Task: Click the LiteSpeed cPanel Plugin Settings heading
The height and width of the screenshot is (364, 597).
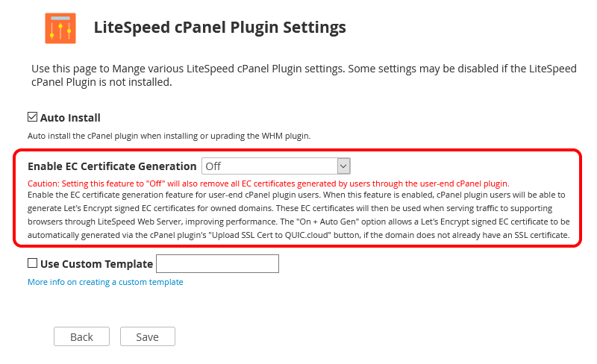Action: click(x=219, y=28)
